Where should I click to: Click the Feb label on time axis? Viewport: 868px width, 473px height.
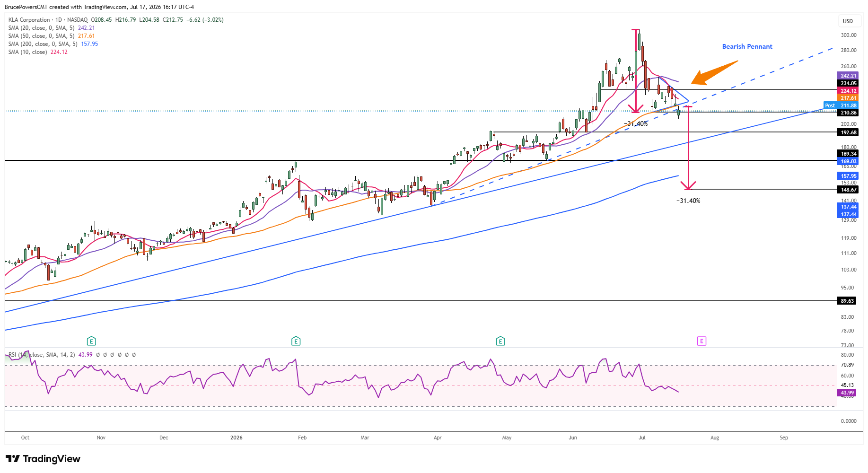click(x=302, y=438)
